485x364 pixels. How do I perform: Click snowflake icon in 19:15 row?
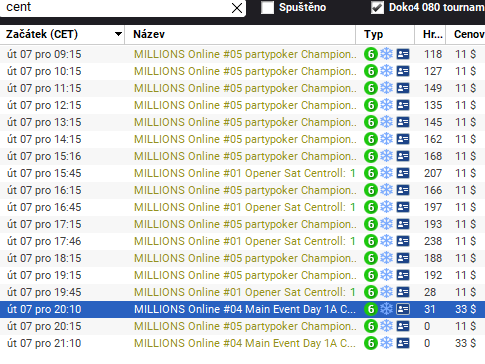(387, 275)
